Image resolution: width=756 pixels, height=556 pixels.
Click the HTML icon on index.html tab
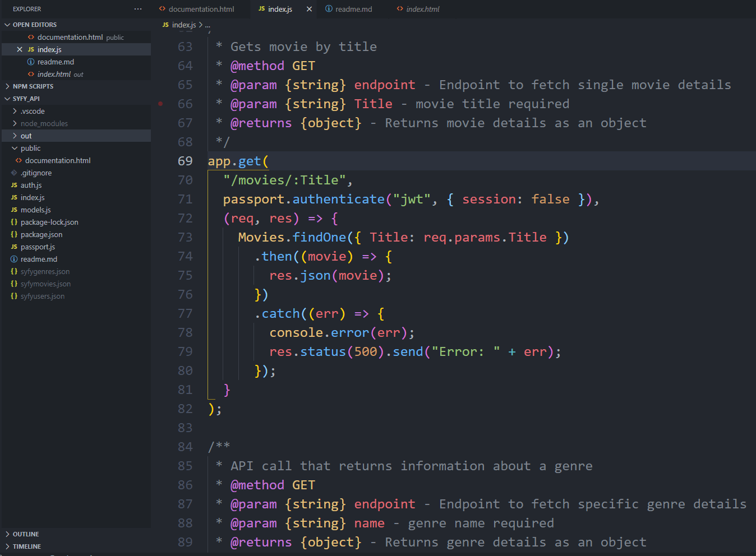[x=400, y=9]
